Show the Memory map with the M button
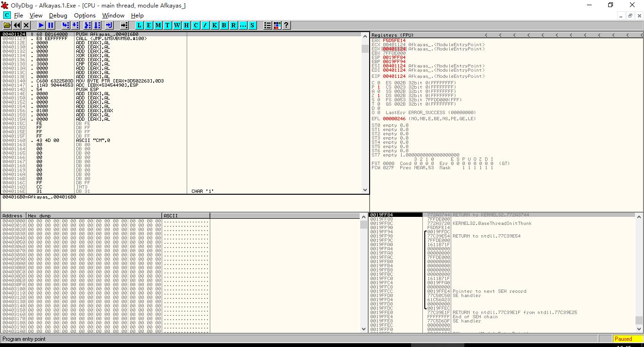The height and width of the screenshot is (347, 644). (x=158, y=25)
